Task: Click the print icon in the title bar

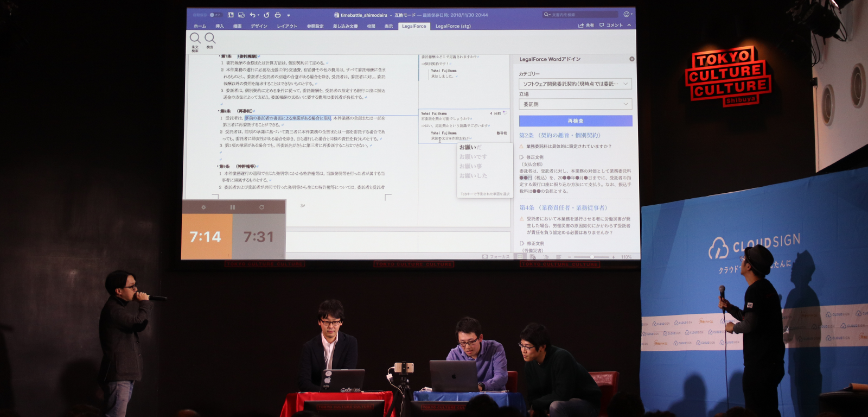Action: click(278, 15)
